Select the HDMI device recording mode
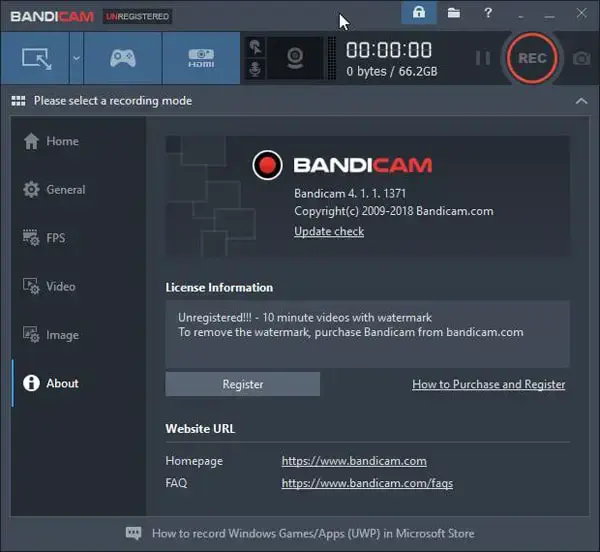 point(201,58)
